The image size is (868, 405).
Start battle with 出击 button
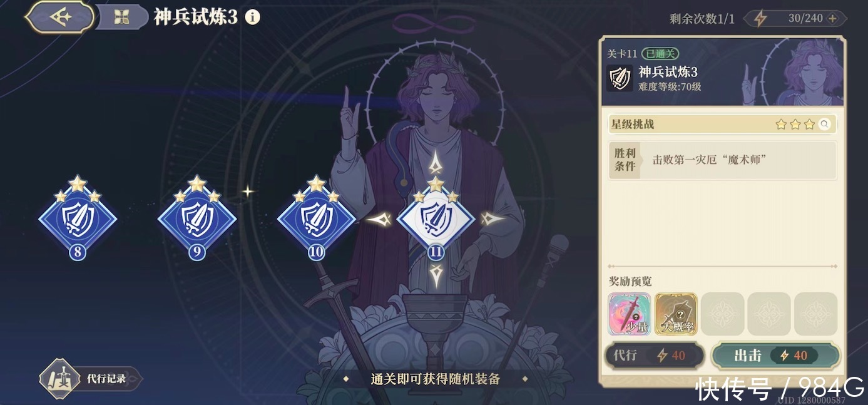tap(776, 356)
